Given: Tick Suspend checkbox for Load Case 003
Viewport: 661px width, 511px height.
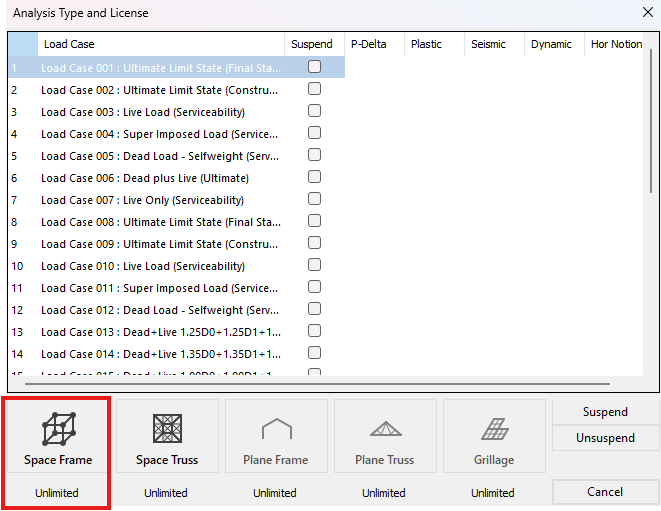Looking at the screenshot, I should 314,110.
